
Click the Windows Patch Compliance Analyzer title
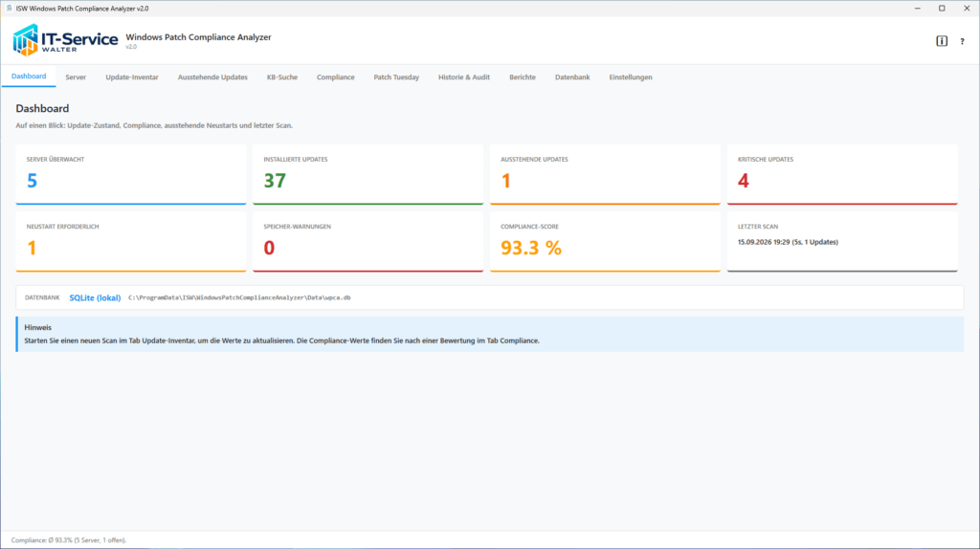(x=199, y=37)
